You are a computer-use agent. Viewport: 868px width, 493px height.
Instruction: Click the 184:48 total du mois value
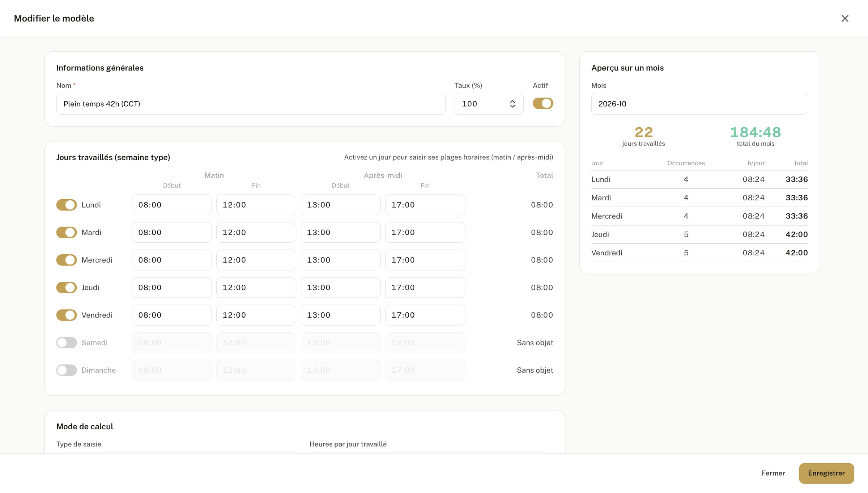[x=756, y=132]
